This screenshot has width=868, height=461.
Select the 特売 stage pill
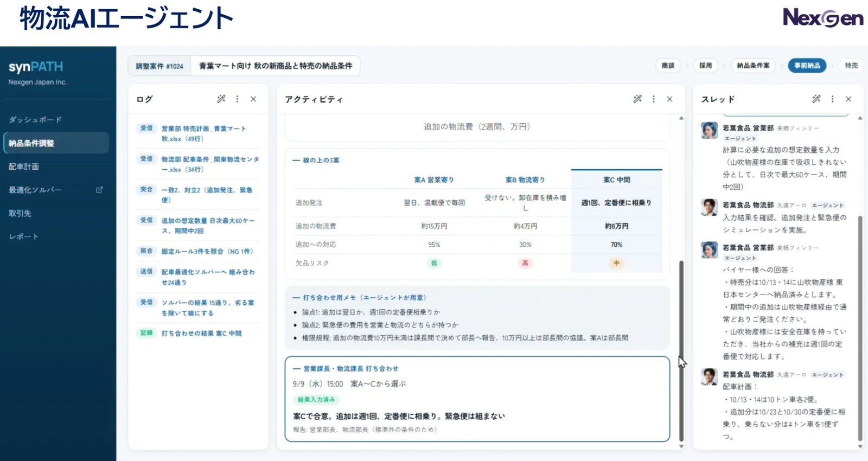851,66
